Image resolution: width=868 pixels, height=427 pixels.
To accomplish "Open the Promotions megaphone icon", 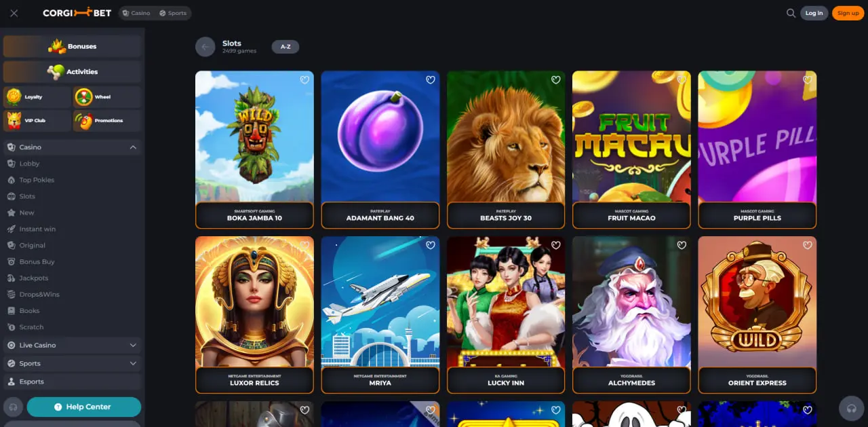I will (x=83, y=120).
